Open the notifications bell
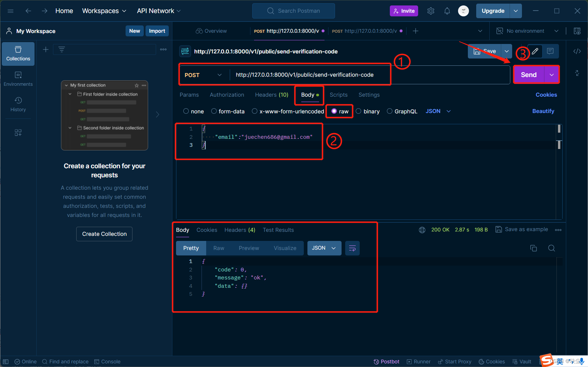The image size is (588, 367). [x=447, y=11]
